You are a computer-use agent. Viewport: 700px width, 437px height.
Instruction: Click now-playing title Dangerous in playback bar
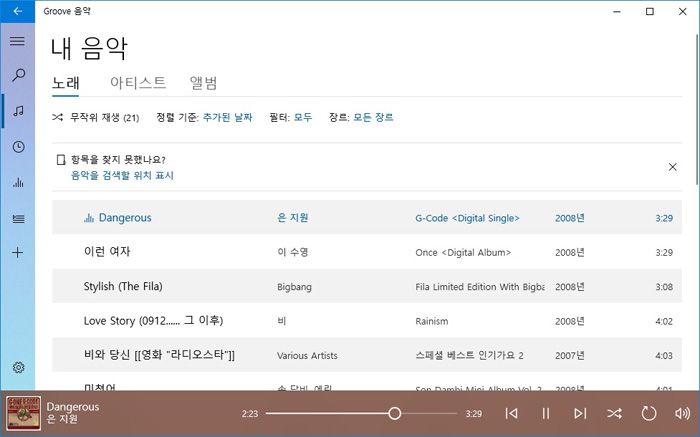(x=73, y=407)
